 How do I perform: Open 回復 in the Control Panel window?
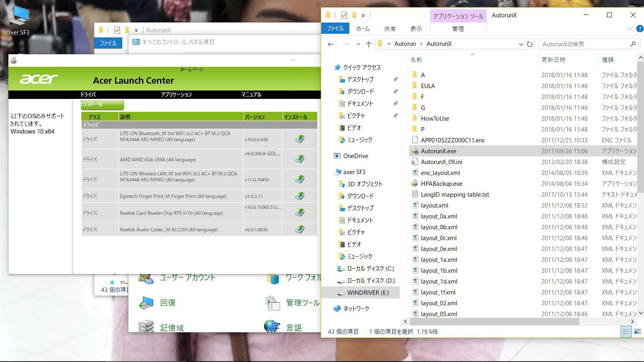click(157, 302)
